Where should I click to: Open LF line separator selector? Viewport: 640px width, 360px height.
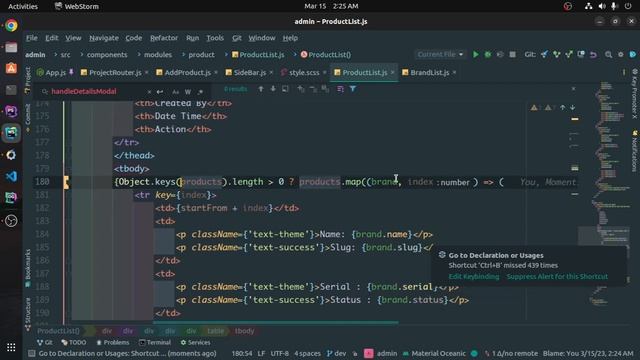click(261, 353)
